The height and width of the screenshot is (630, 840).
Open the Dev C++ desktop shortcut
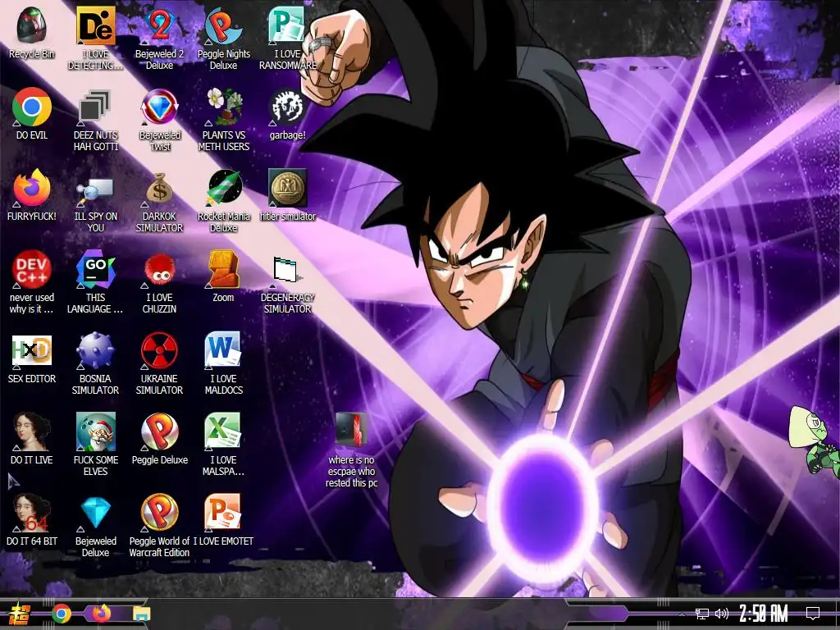pyautogui.click(x=32, y=269)
